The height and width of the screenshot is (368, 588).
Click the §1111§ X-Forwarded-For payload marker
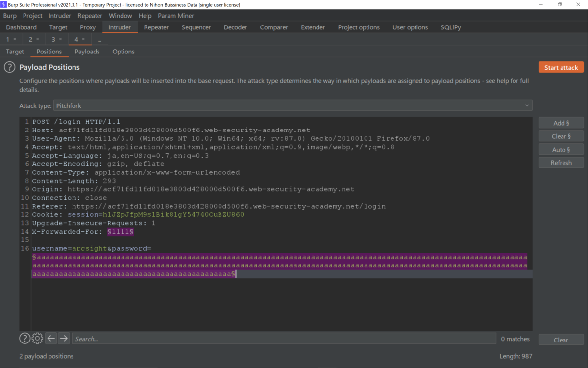pyautogui.click(x=121, y=231)
